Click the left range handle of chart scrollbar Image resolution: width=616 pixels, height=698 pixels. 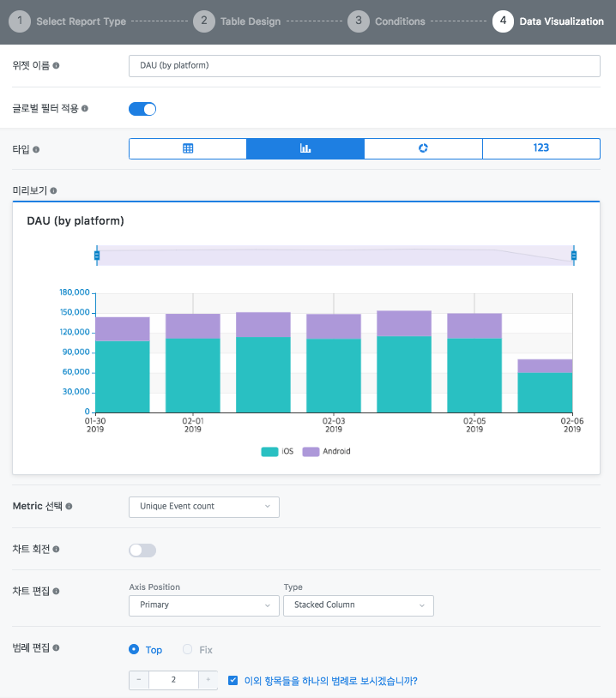97,256
